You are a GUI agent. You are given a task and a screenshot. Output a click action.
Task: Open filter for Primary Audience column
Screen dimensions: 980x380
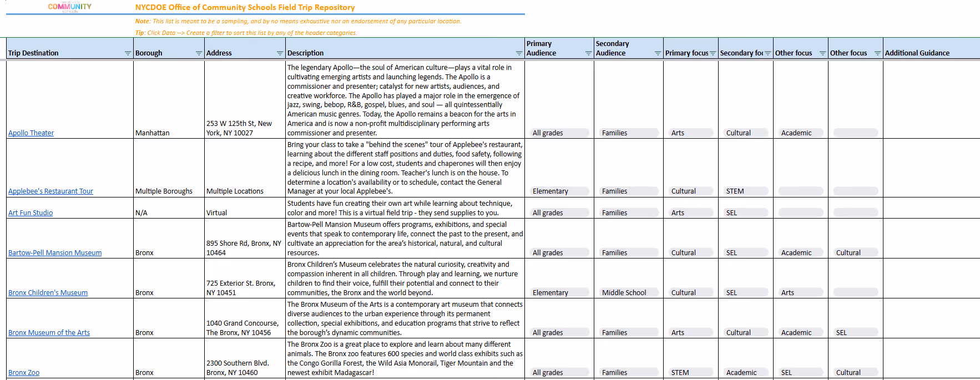tap(588, 53)
